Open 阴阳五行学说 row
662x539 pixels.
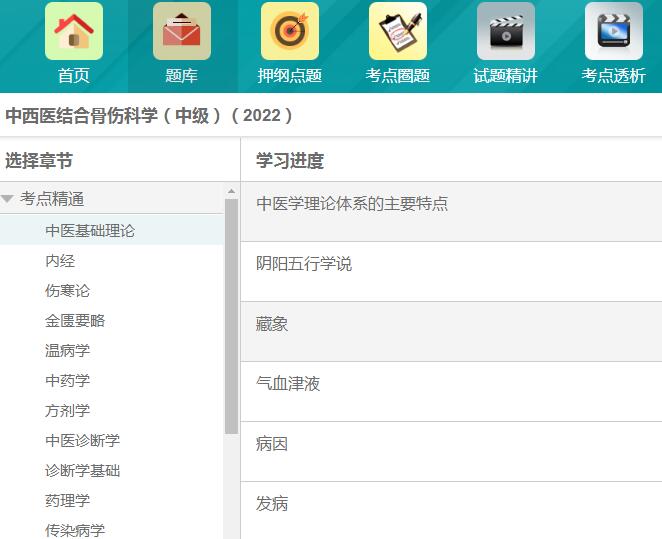[451, 272]
